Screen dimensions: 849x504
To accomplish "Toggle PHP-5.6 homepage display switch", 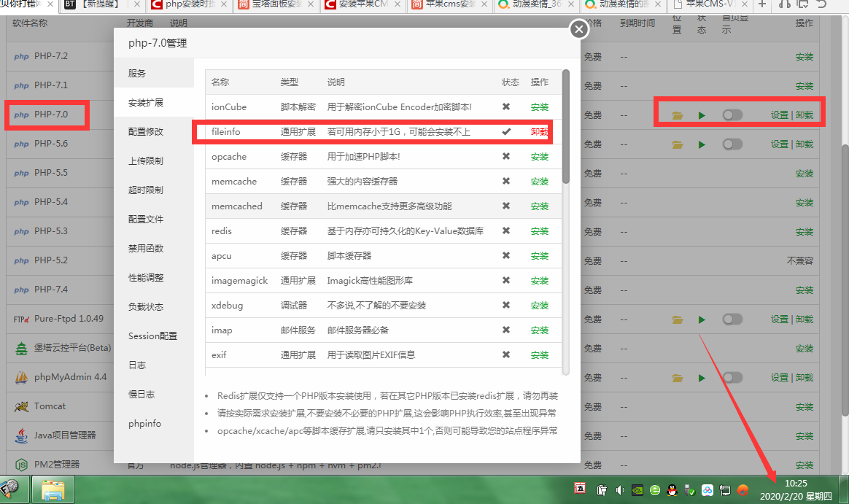I will (x=732, y=144).
